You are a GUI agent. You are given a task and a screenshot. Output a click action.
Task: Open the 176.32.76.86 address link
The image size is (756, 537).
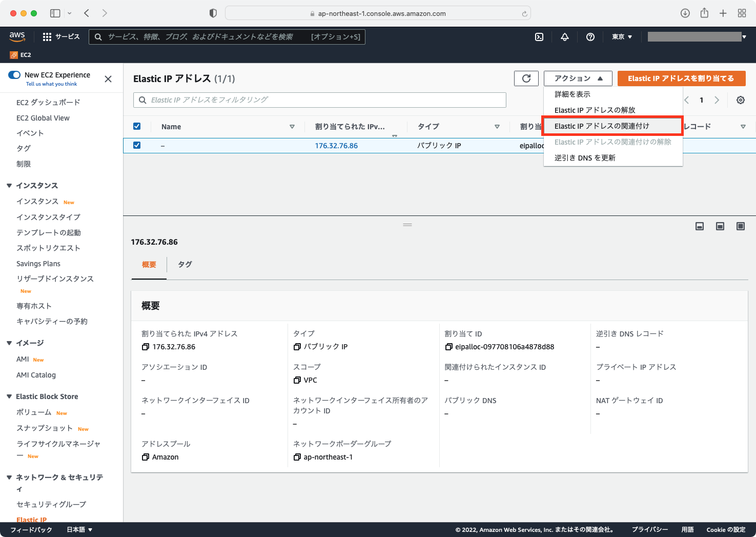point(336,145)
